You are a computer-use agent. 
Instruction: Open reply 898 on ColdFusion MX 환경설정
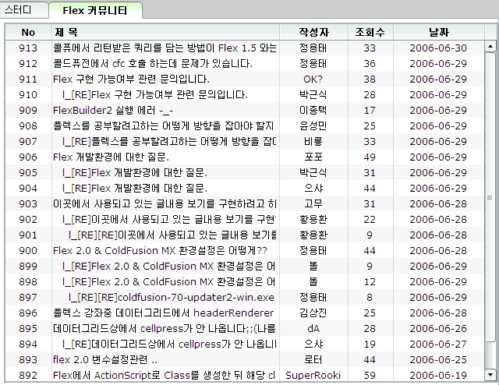point(169,282)
